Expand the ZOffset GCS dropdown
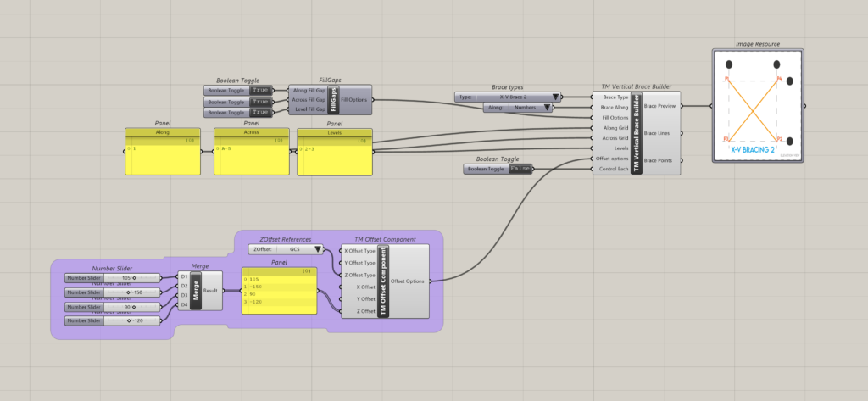This screenshot has height=401, width=868. (x=319, y=250)
